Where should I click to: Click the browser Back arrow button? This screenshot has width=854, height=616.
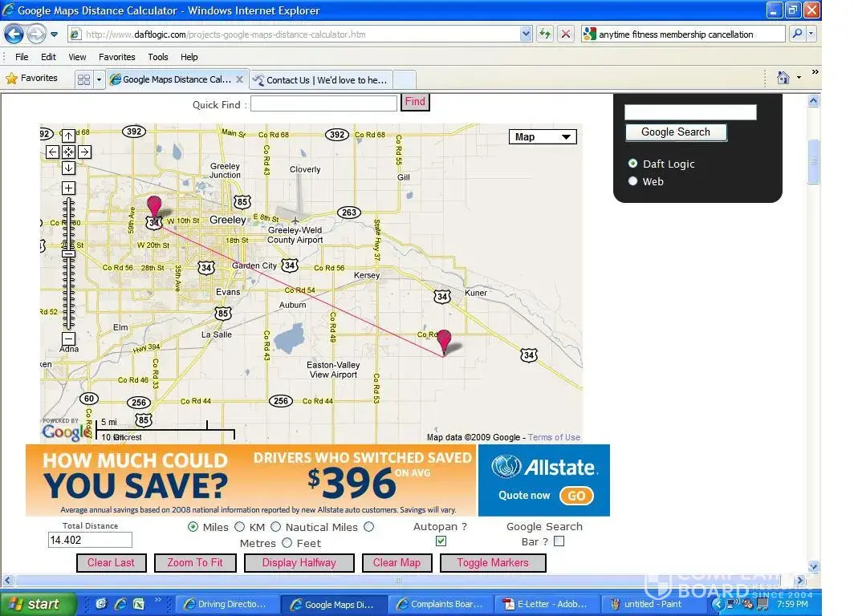click(14, 34)
